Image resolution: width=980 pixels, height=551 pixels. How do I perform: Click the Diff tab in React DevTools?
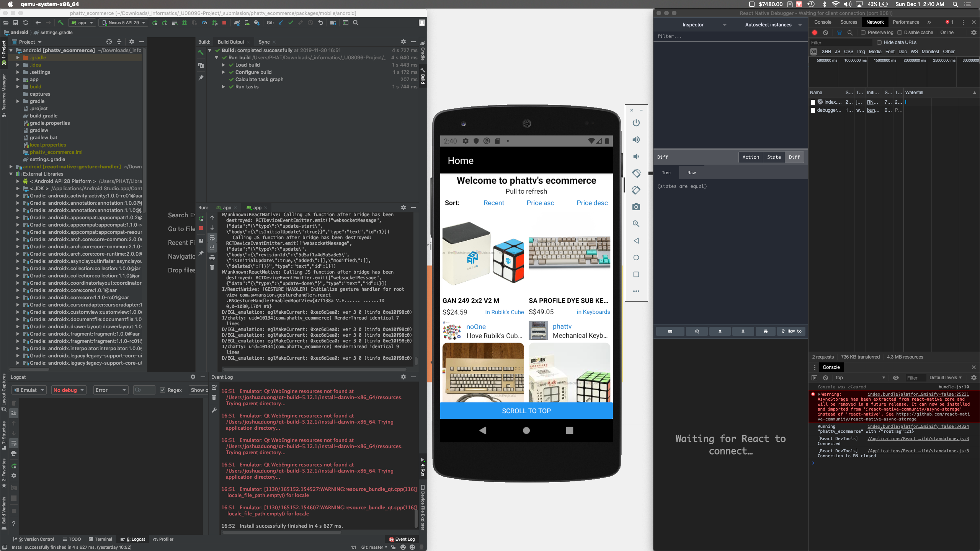pyautogui.click(x=794, y=157)
